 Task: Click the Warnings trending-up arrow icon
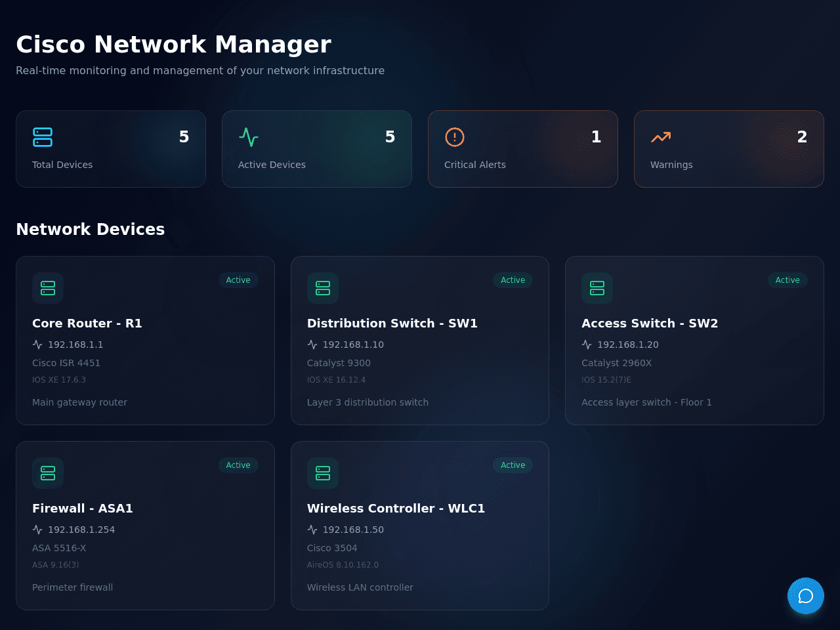(x=661, y=137)
